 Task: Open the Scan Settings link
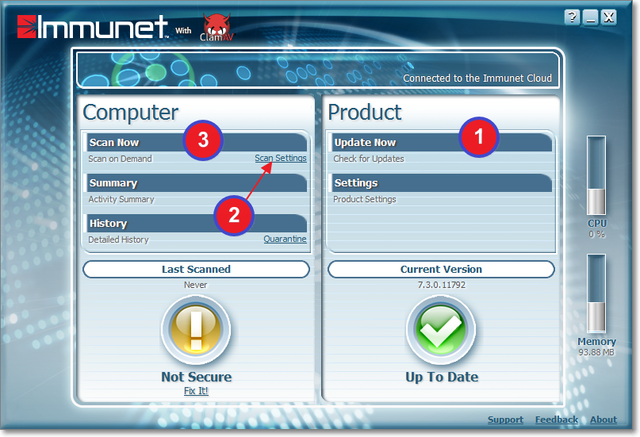pos(280,158)
